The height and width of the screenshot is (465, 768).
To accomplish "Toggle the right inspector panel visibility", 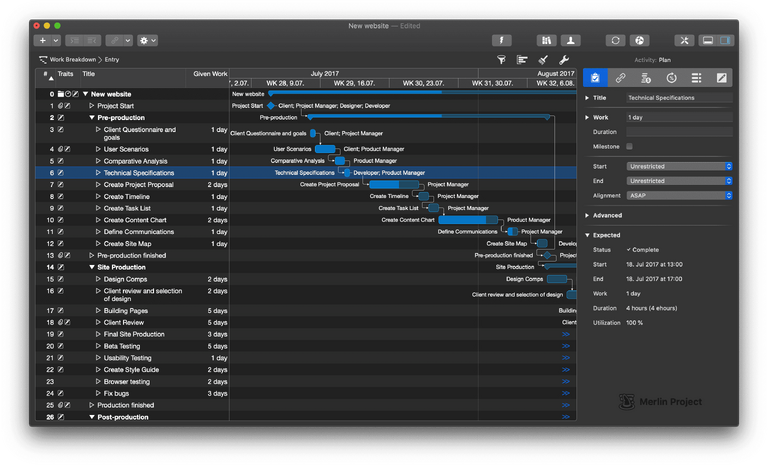I will (725, 40).
